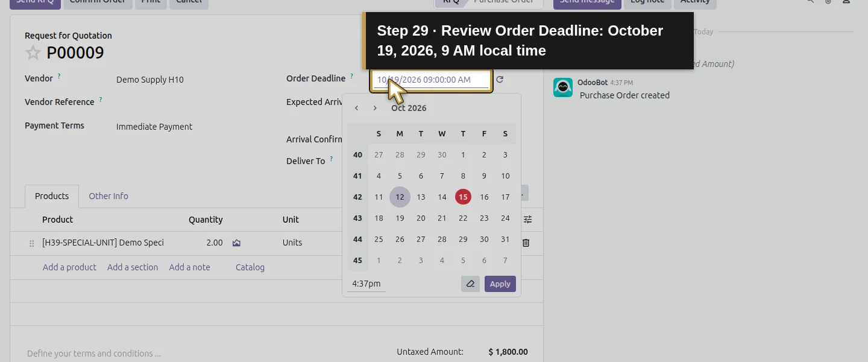Click Add a product link
The image size is (868, 362).
pyautogui.click(x=69, y=267)
